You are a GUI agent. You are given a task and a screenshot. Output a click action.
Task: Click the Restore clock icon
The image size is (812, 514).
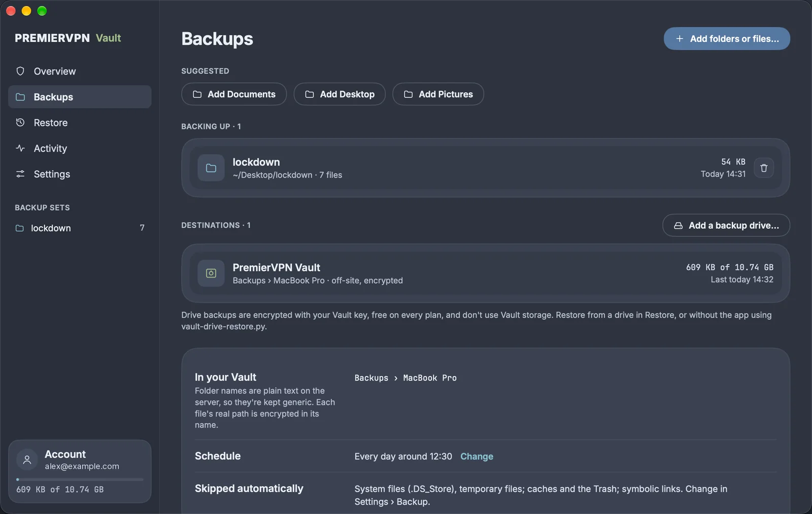pos(20,123)
